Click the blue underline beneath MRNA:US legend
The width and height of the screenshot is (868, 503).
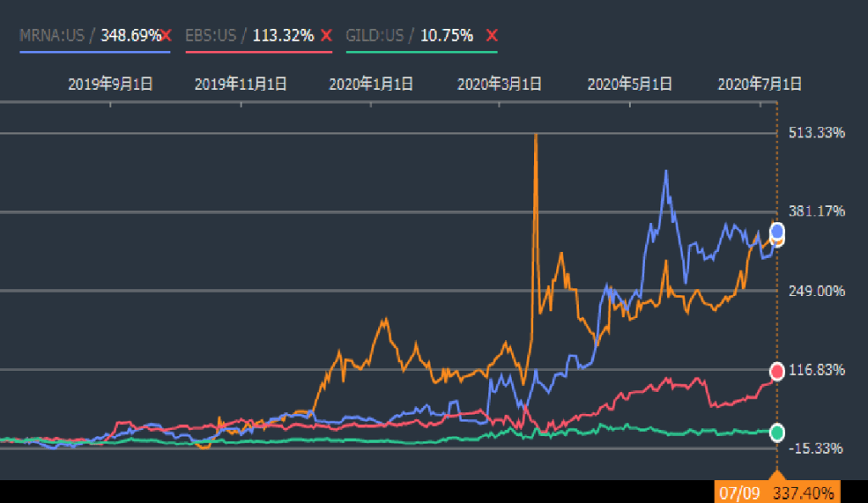pos(95,52)
